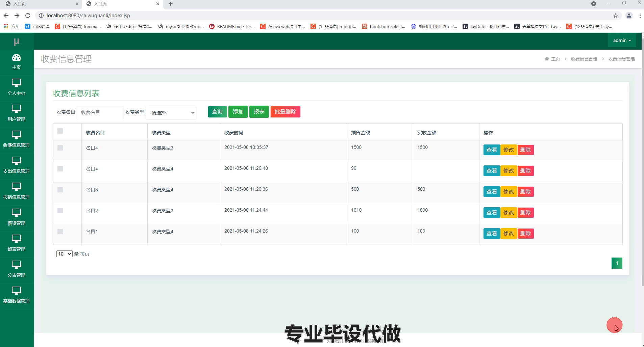Click 删除 for the 名目1 row
Image resolution: width=644 pixels, height=347 pixels.
coord(525,234)
